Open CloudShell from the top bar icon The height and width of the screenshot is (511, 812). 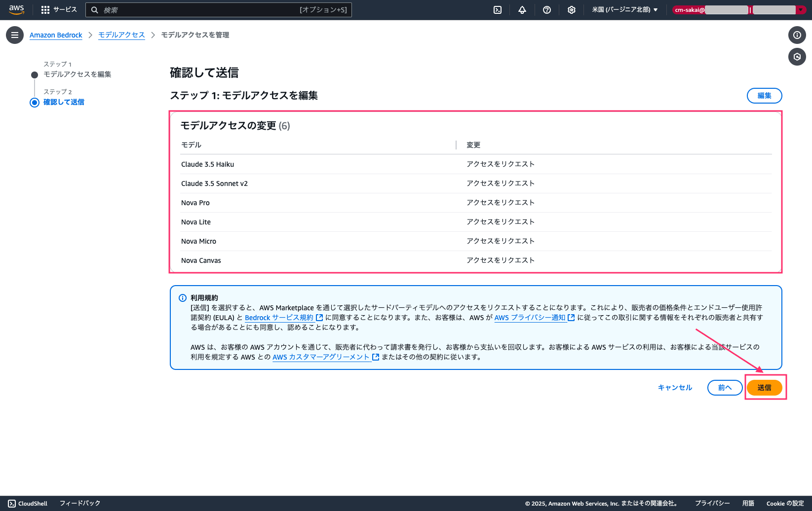pos(498,10)
